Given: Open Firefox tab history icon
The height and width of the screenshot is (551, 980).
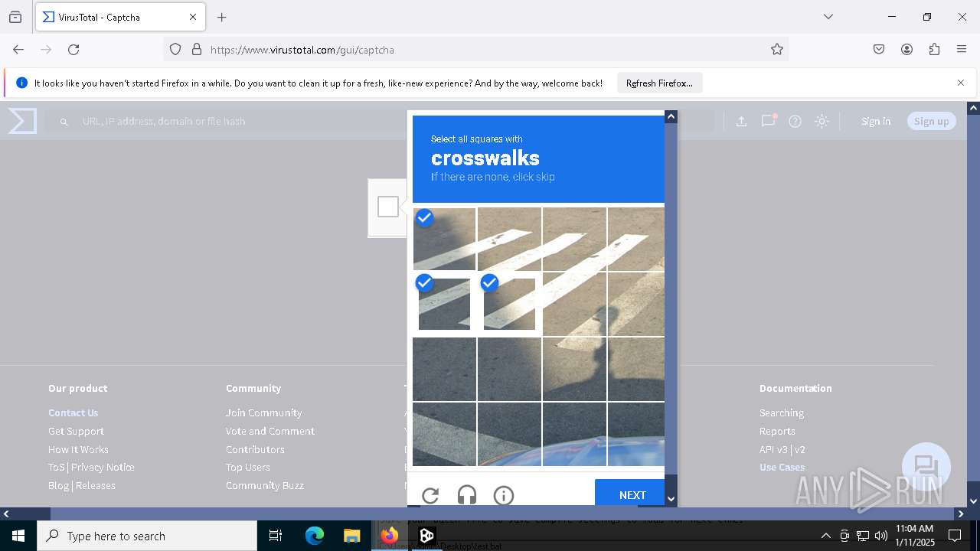Looking at the screenshot, I should coord(15,17).
